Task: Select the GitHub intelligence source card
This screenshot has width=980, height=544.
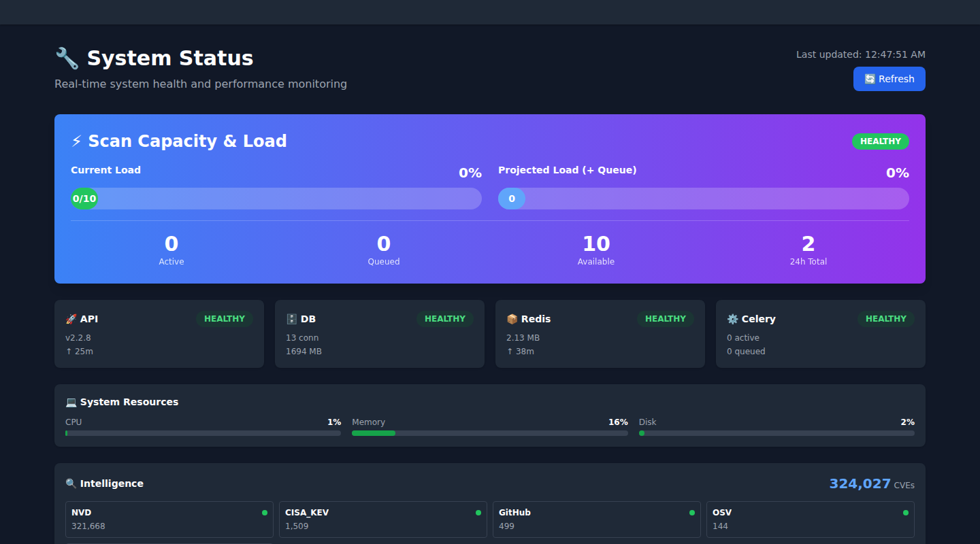Action: coord(596,519)
